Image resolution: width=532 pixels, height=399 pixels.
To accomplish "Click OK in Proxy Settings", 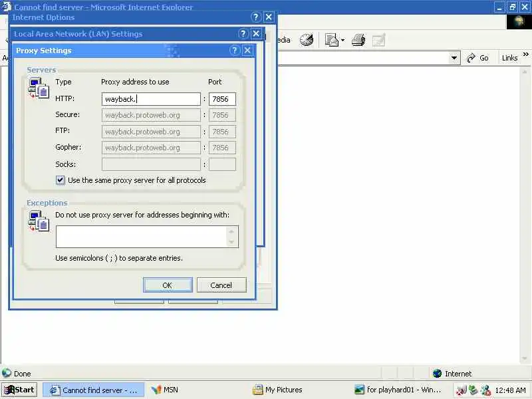I will tap(168, 285).
